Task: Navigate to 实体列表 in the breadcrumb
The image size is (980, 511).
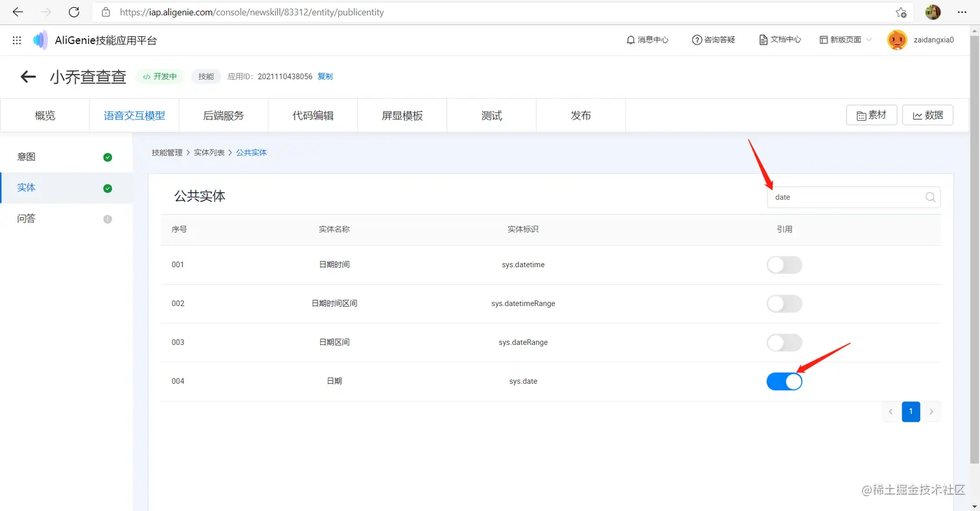Action: 209,152
